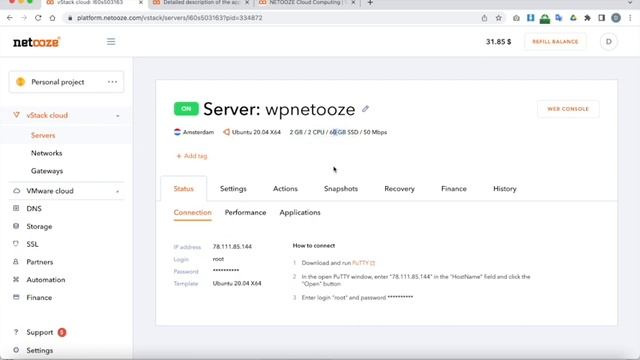640x360 pixels.
Task: Click the browser share icon
Action: coord(484,18)
